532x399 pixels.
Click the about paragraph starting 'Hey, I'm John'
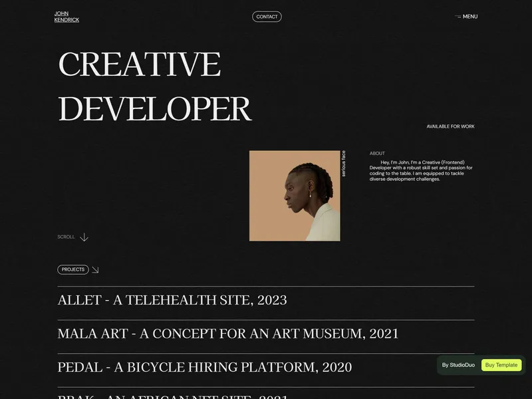[421, 171]
